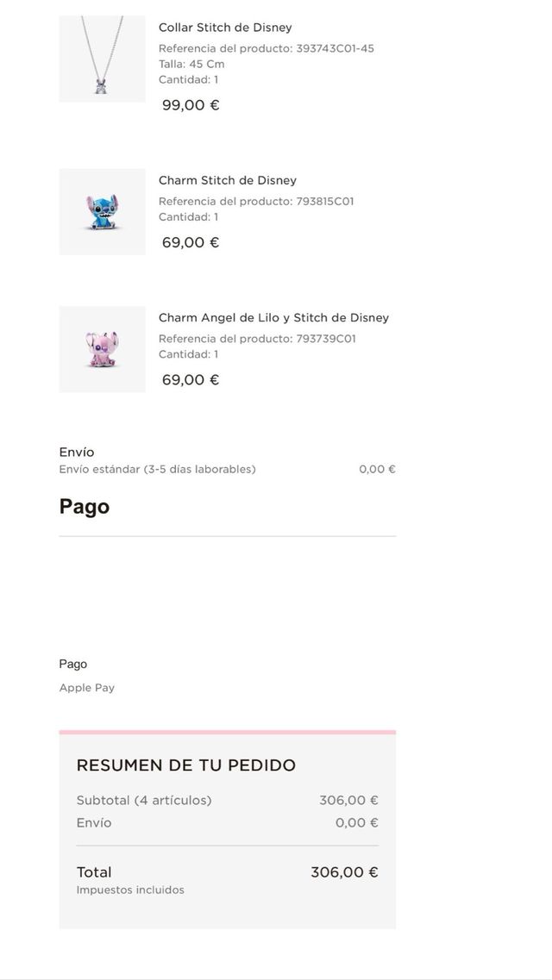
Task: Click reference number 793815C01
Action: pos(324,201)
